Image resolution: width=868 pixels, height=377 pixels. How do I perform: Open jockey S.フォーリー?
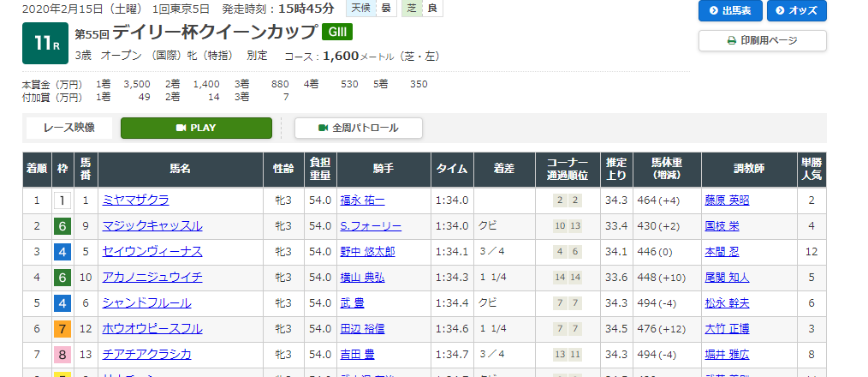tap(371, 225)
